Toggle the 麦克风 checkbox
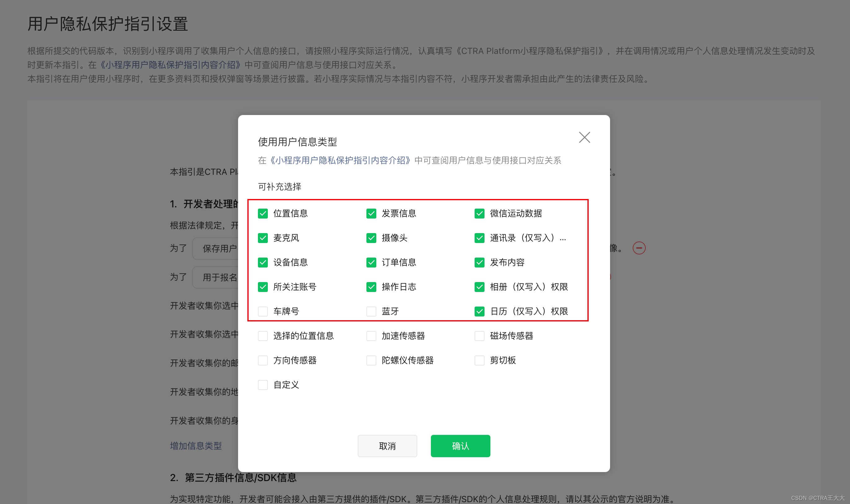Viewport: 850px width, 504px height. click(263, 238)
